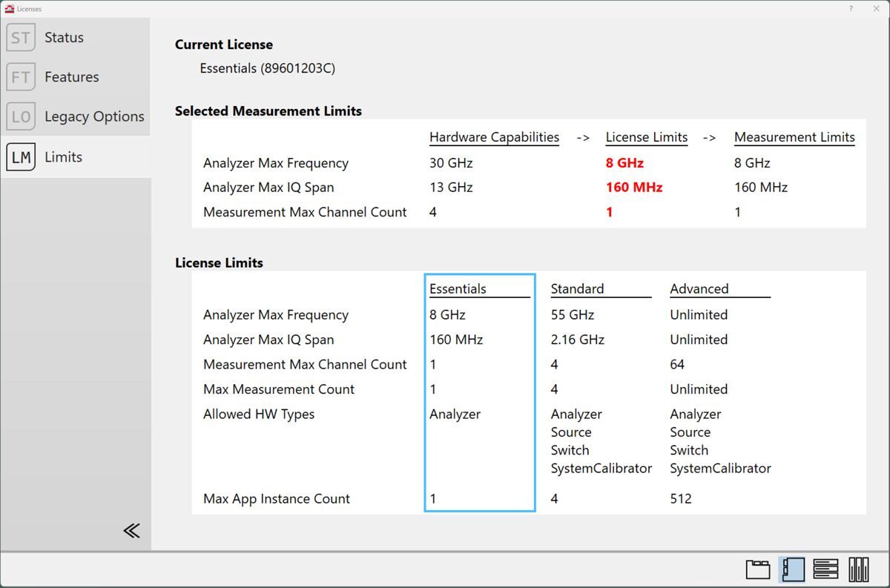This screenshot has height=588, width=890.
Task: Click the Standard column header
Action: (577, 289)
